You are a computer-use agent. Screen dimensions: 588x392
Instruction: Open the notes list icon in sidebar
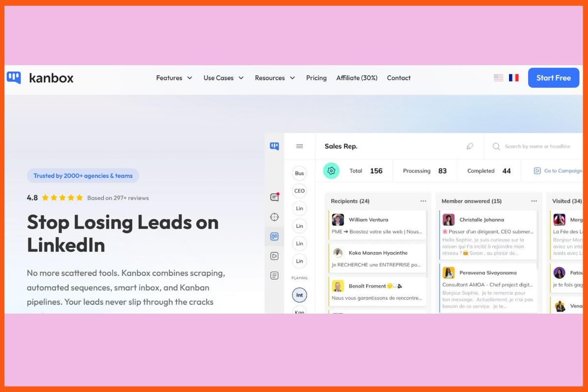click(x=274, y=275)
